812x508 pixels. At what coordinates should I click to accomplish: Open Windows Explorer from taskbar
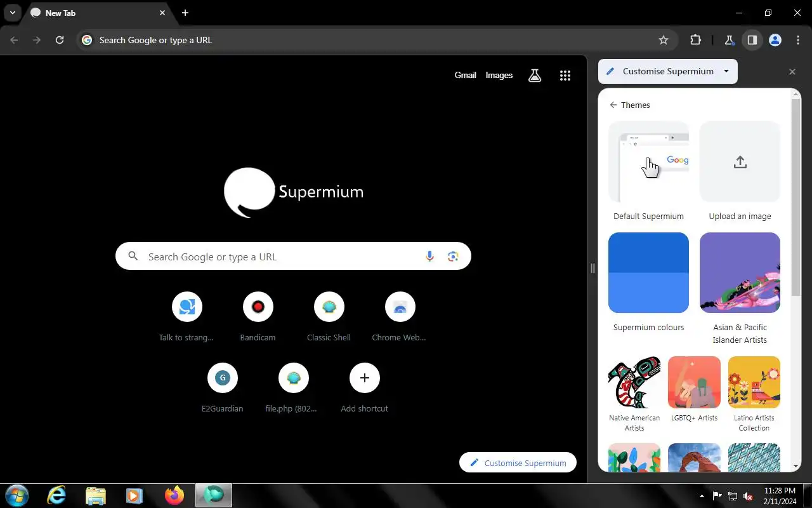(x=95, y=495)
